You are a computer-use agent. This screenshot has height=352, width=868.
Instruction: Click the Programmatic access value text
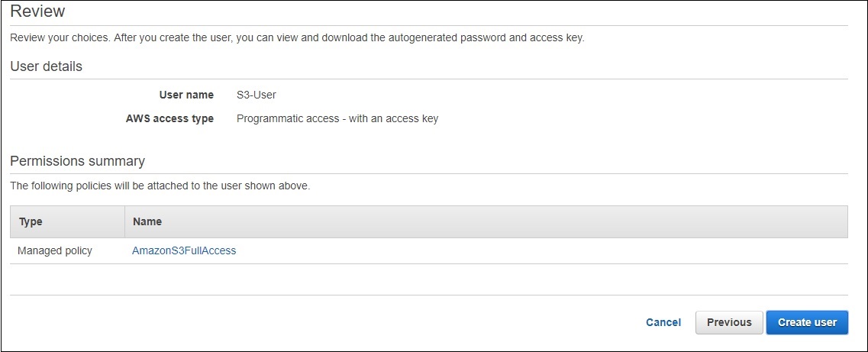coord(288,118)
